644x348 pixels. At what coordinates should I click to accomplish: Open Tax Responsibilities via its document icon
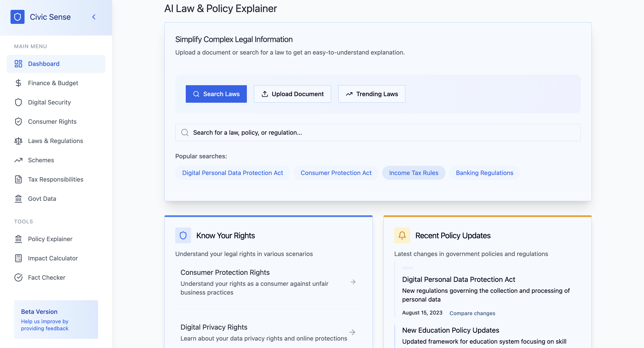(x=18, y=179)
